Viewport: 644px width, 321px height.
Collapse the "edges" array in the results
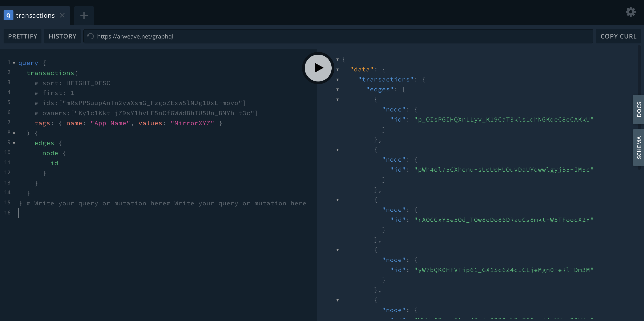pos(337,90)
